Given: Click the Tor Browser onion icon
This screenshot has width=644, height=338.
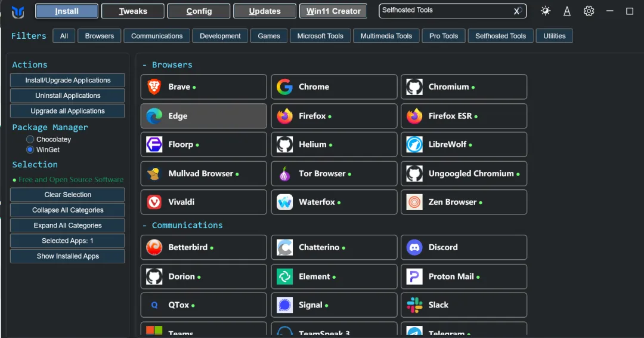Looking at the screenshot, I should [284, 174].
